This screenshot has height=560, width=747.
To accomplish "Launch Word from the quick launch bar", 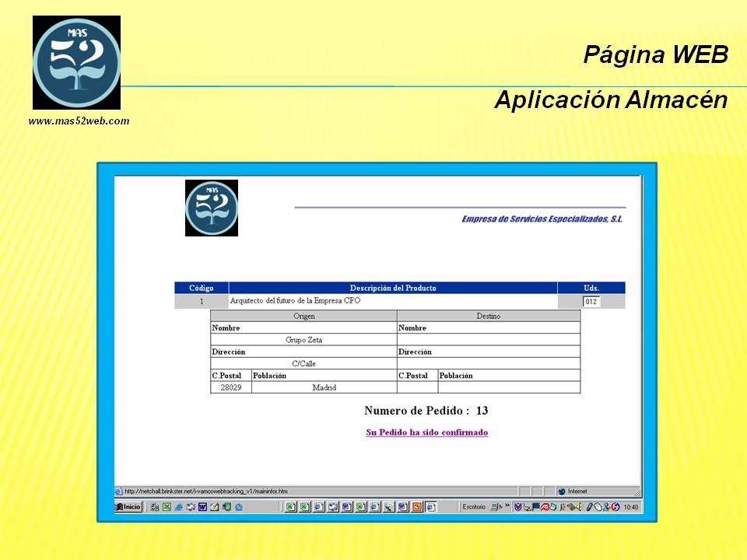I will coord(202,507).
